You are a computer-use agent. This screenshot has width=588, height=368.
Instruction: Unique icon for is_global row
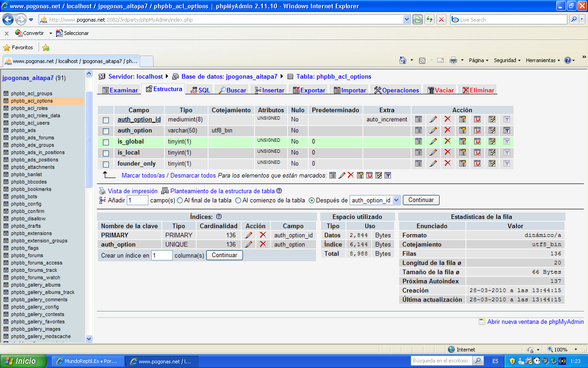point(477,141)
